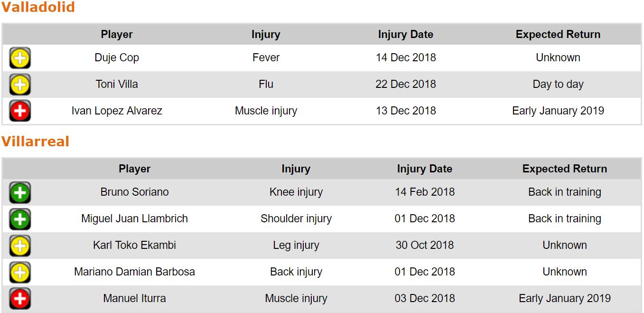Viewport: 644px width, 313px height.
Task: Click yellow status icon for Mariano Damian Barbosa
Action: click(20, 273)
